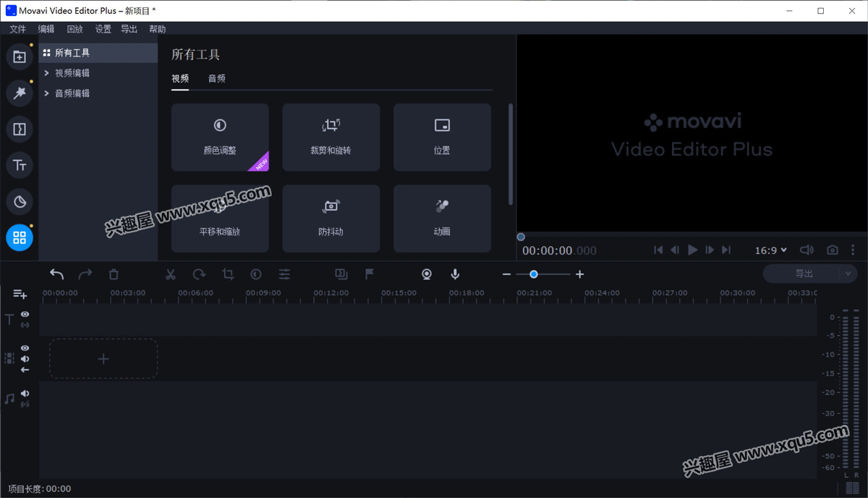Image resolution: width=868 pixels, height=498 pixels.
Task: Open the titles (Tт) sidebar icon
Action: (20, 165)
